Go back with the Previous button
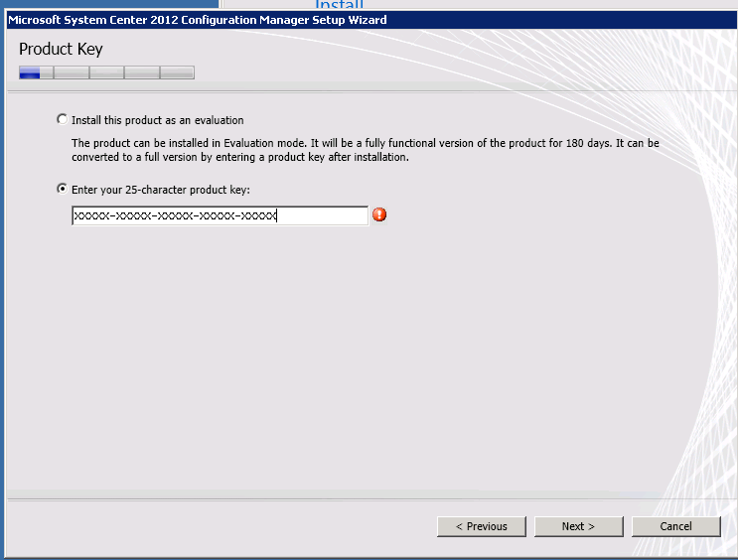738x560 pixels. [x=482, y=526]
